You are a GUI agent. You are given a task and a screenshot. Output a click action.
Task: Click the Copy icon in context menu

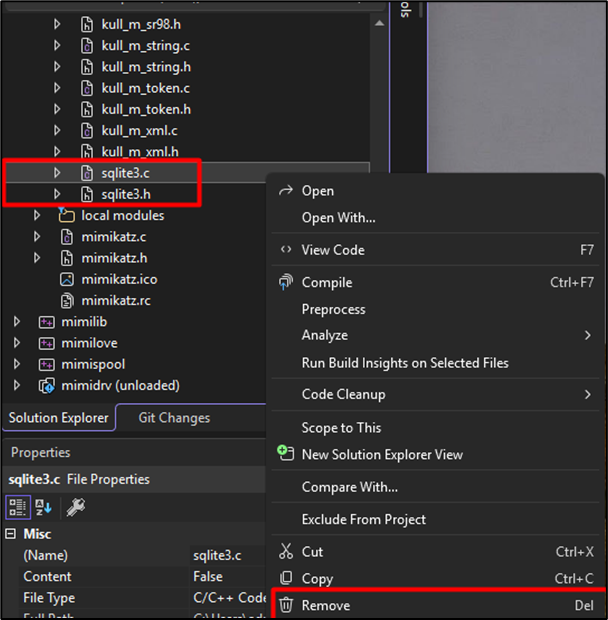[286, 578]
